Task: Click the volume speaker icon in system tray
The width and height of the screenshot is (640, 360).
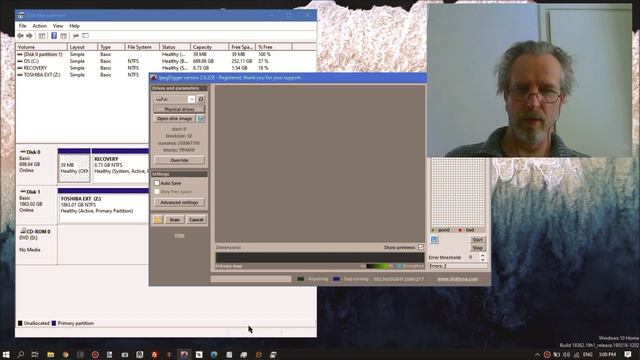Action: pos(567,354)
